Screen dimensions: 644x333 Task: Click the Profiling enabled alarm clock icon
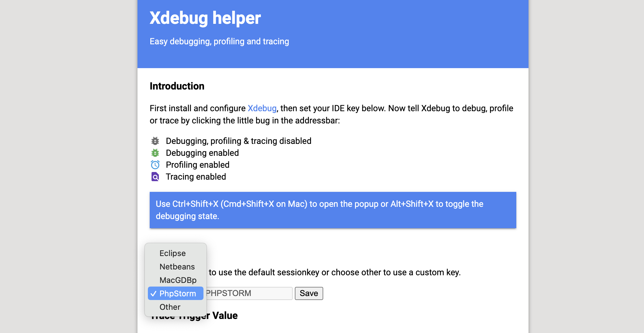[155, 165]
